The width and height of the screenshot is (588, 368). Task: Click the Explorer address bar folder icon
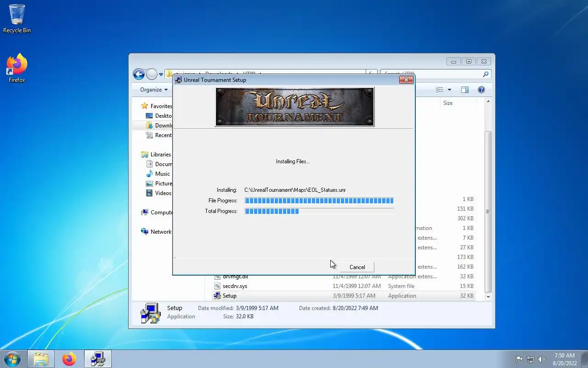(170, 74)
